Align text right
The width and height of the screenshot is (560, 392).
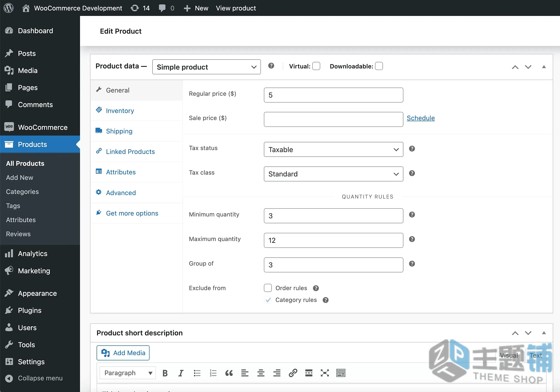[x=277, y=373]
